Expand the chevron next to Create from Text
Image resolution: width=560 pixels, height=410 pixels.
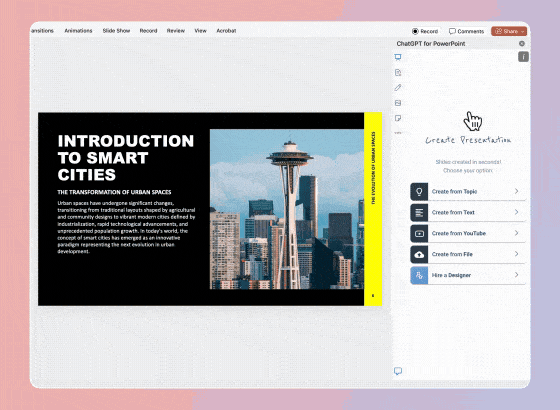(x=516, y=212)
